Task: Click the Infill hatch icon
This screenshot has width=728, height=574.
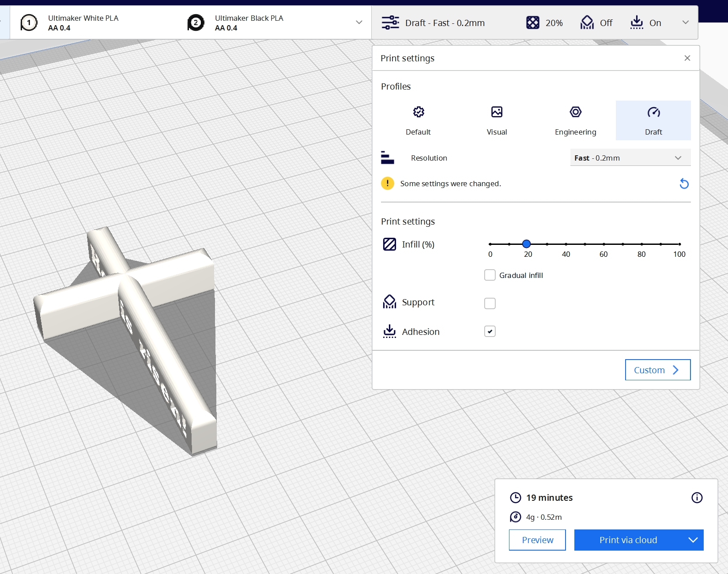Action: click(389, 244)
